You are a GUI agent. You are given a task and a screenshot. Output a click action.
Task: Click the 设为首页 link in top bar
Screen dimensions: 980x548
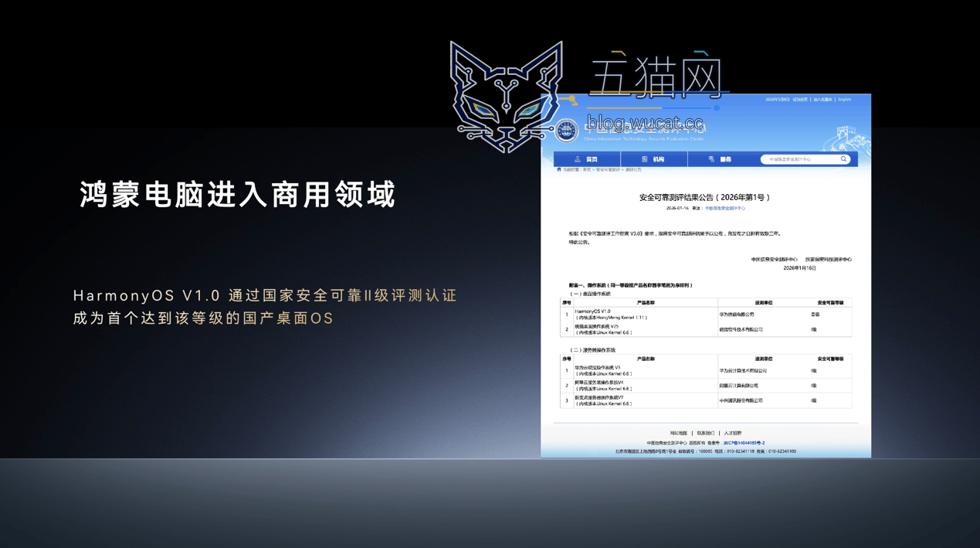(x=800, y=100)
